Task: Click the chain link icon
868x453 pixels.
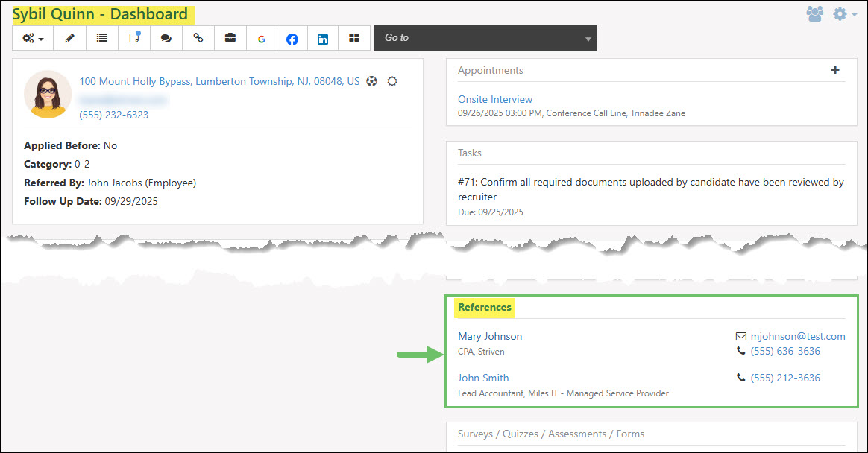Action: click(198, 38)
